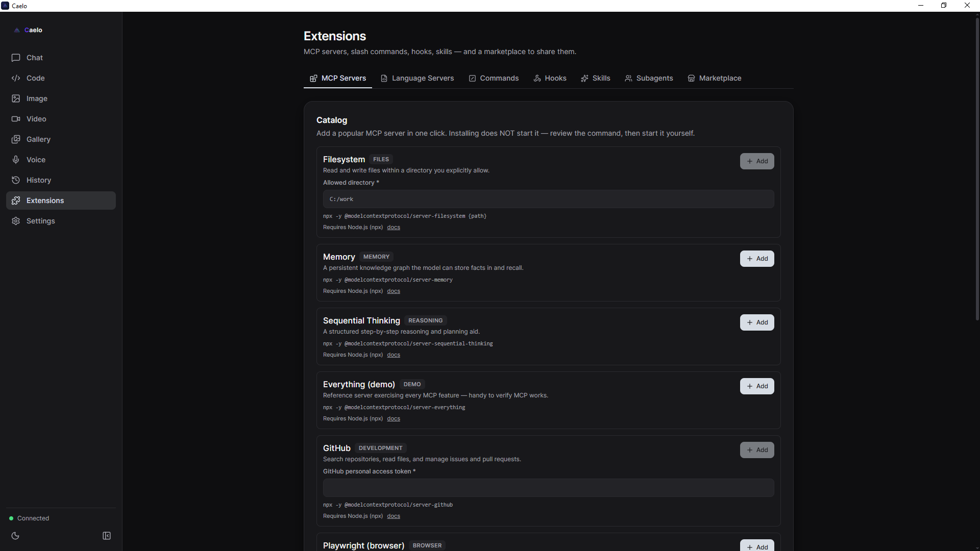Click the vertical page scrollbar

(x=977, y=168)
